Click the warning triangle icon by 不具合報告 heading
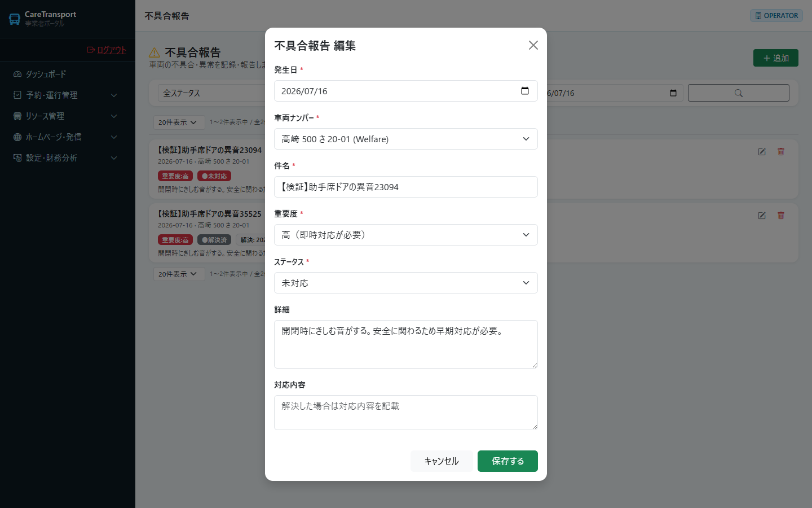 [155, 52]
